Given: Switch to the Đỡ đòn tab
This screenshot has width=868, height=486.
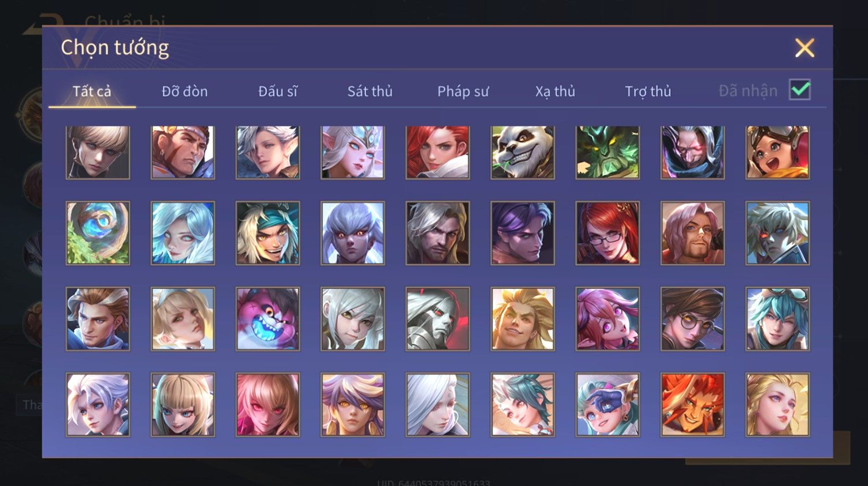Looking at the screenshot, I should point(185,91).
